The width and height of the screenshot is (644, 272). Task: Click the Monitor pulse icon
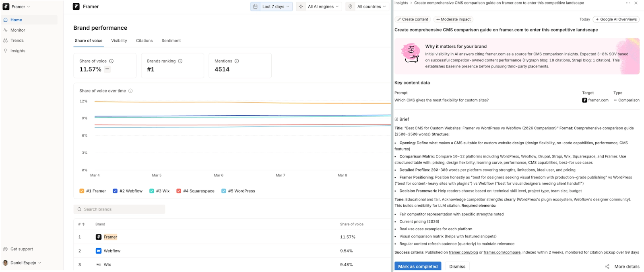click(x=5, y=30)
